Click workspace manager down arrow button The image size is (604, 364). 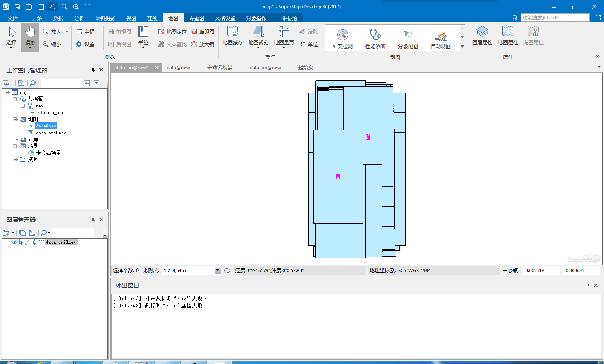(x=96, y=83)
